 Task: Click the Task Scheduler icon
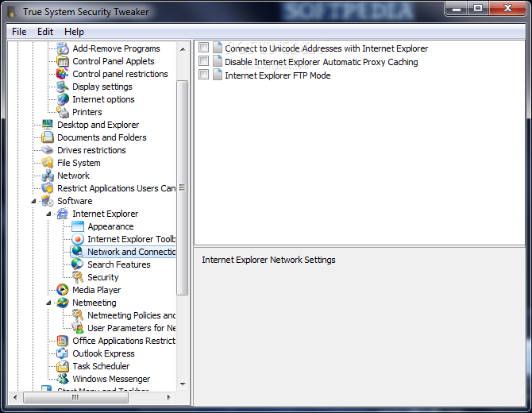pos(63,366)
